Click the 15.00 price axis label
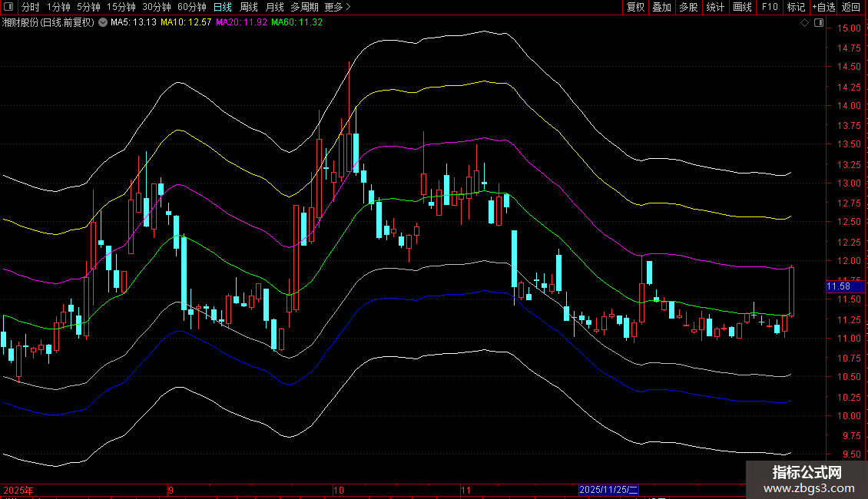The width and height of the screenshot is (868, 499). pos(849,28)
